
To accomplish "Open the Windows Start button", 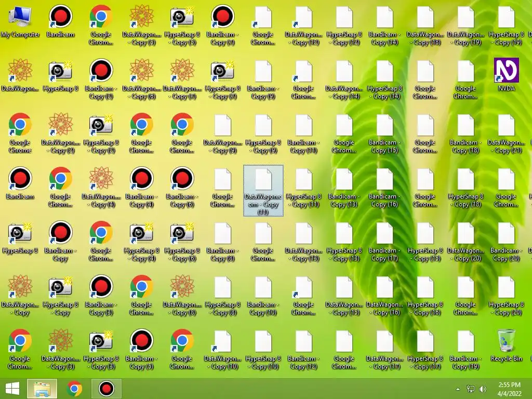I will point(12,389).
